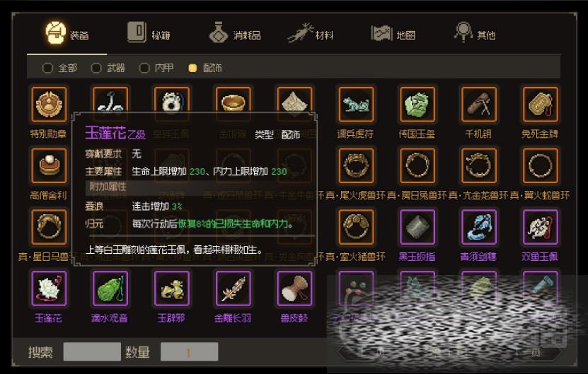Select the 全部 filter radio button
The width and height of the screenshot is (588, 374).
(x=47, y=68)
